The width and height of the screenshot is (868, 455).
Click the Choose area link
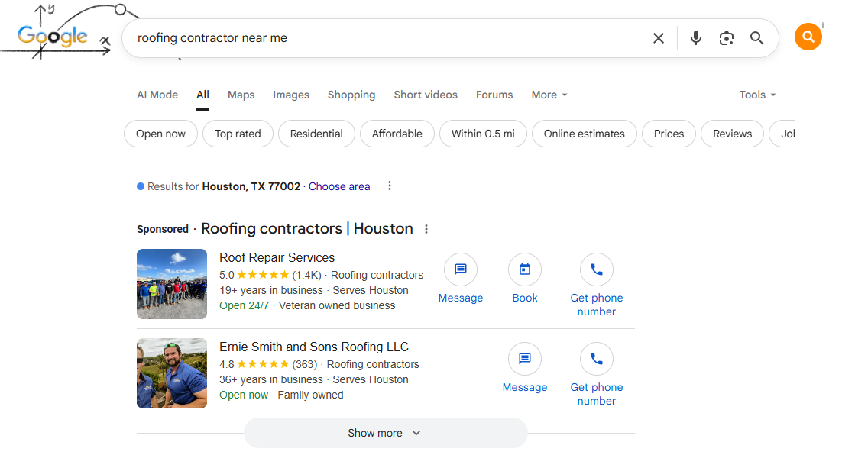(x=339, y=186)
